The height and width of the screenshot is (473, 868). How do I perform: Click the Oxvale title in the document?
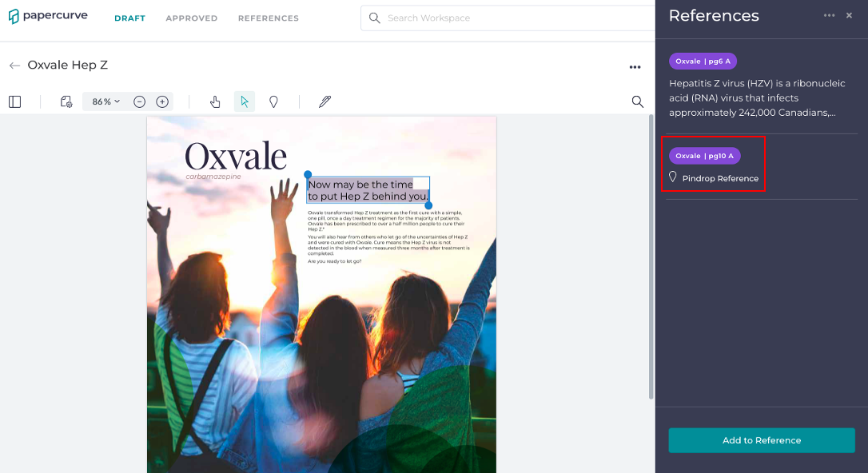[x=236, y=156]
